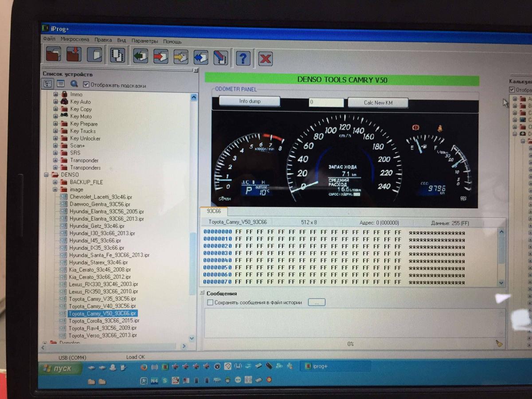The image size is (532, 399).
Task: Select Hyundai_Santa_Fe_93C66_2013.ipr file
Action: click(109, 255)
